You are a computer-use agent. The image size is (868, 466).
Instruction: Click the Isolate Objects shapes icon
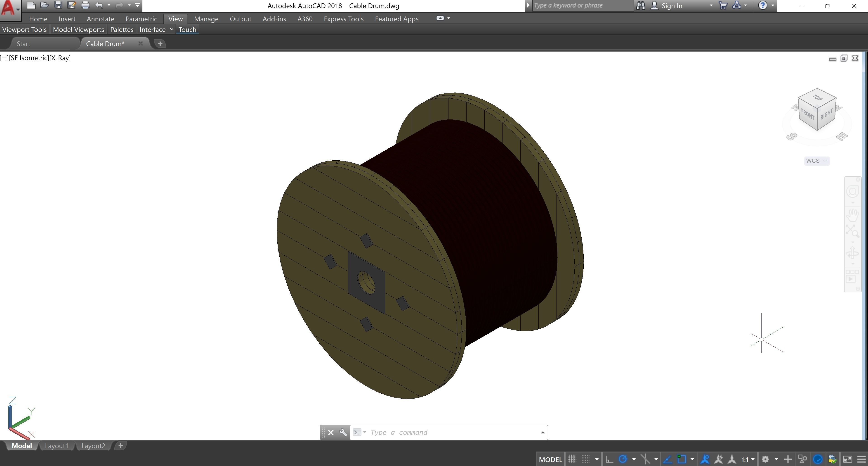(x=803, y=459)
